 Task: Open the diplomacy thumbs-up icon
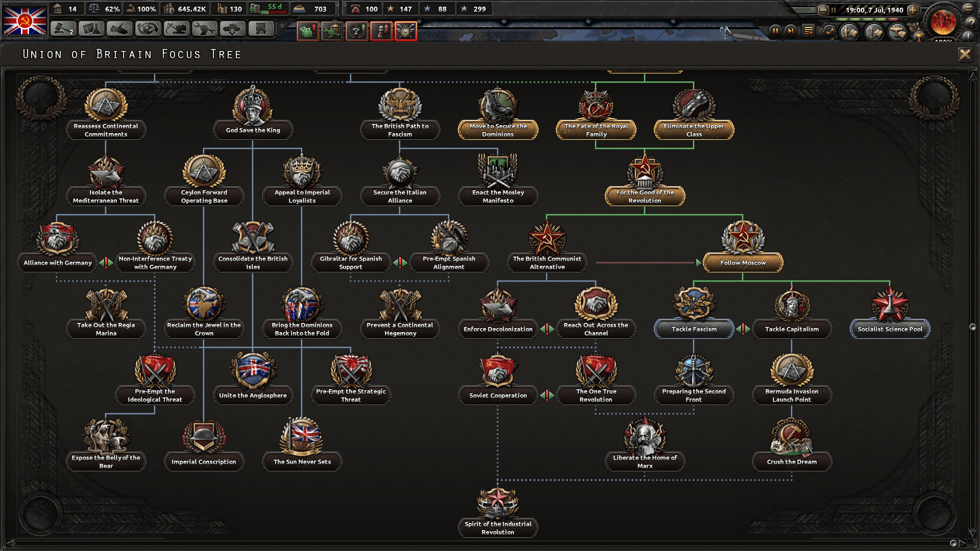tap(120, 31)
